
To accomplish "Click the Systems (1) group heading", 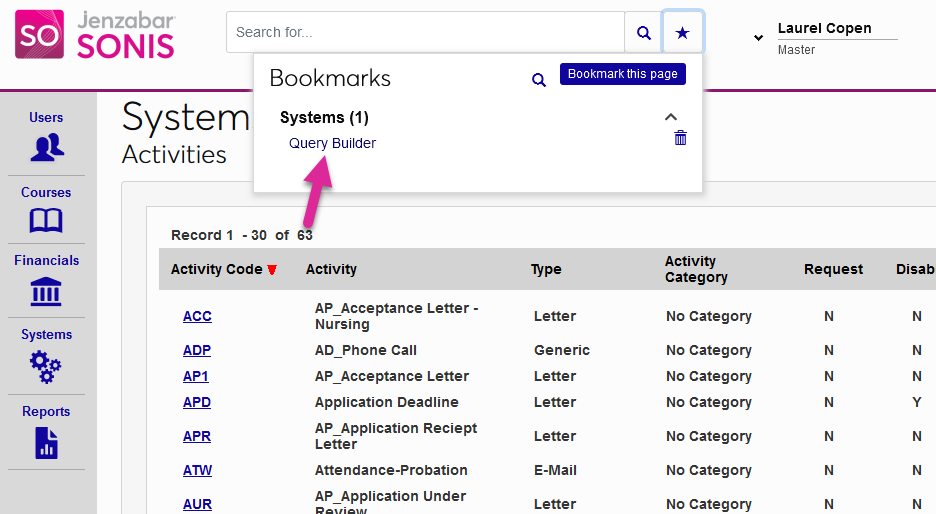I will [x=324, y=118].
